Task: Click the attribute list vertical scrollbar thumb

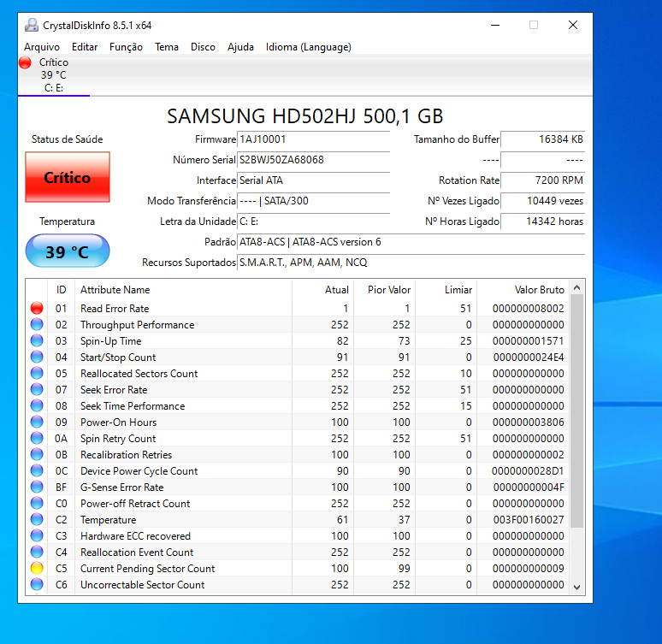Action: click(x=576, y=411)
